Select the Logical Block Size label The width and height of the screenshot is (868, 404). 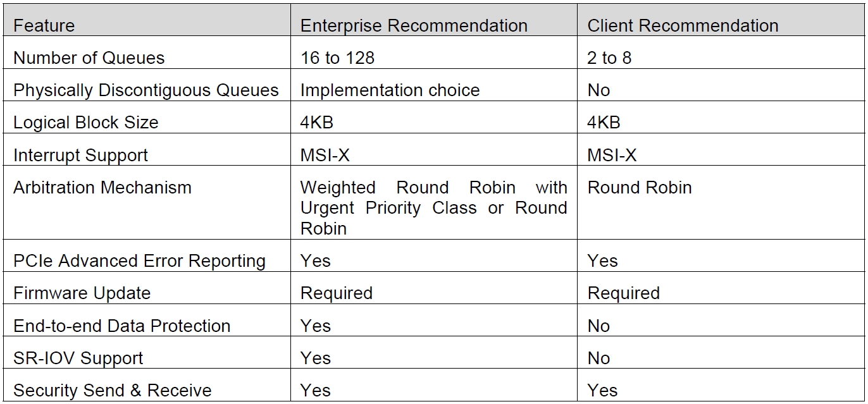[x=86, y=123]
